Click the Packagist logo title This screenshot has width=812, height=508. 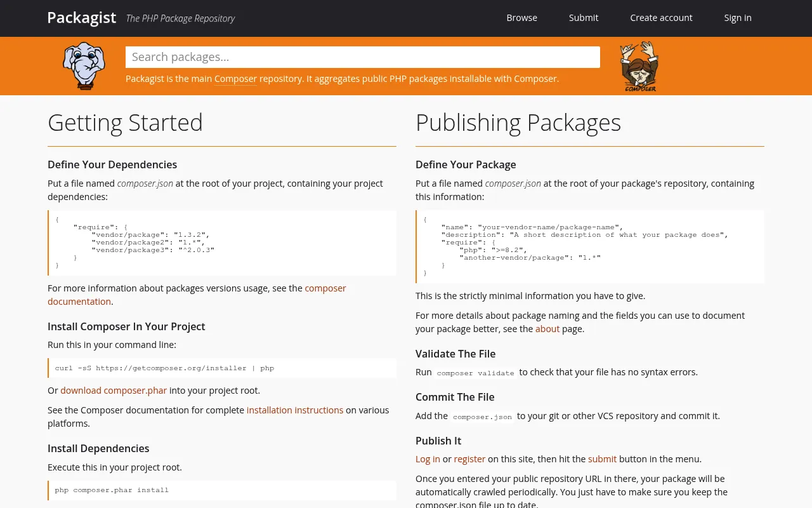(82, 18)
